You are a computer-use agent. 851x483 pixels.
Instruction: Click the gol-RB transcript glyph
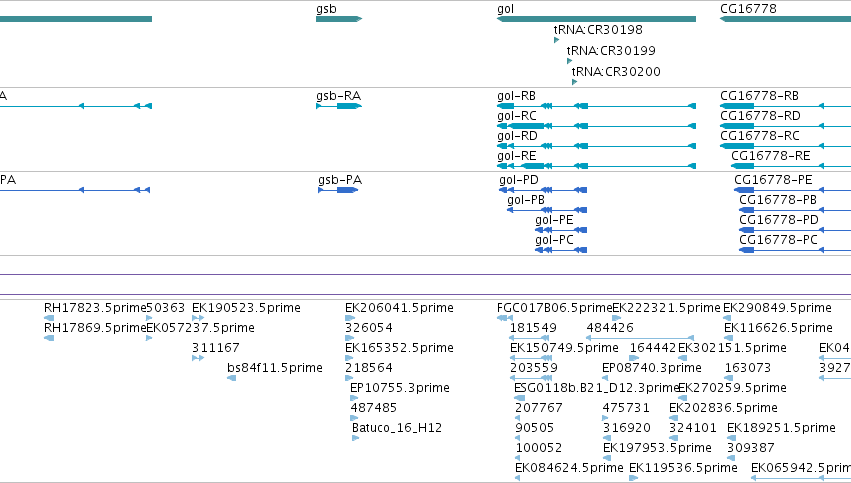[x=596, y=106]
